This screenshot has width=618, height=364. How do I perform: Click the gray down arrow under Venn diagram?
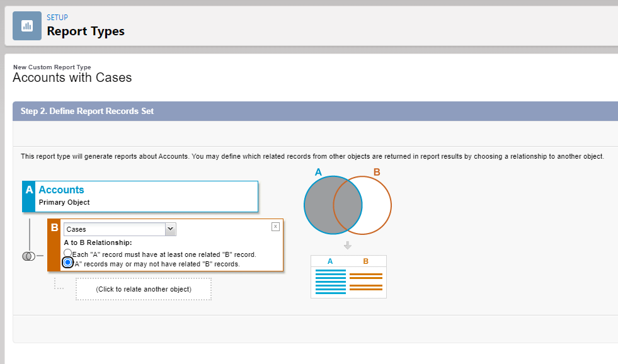point(347,245)
